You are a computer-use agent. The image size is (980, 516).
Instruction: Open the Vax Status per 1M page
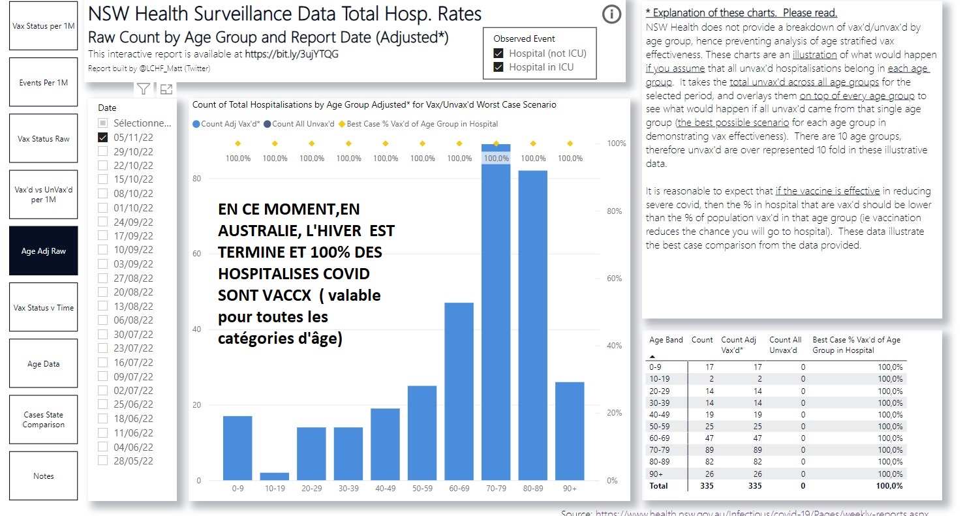[x=43, y=27]
